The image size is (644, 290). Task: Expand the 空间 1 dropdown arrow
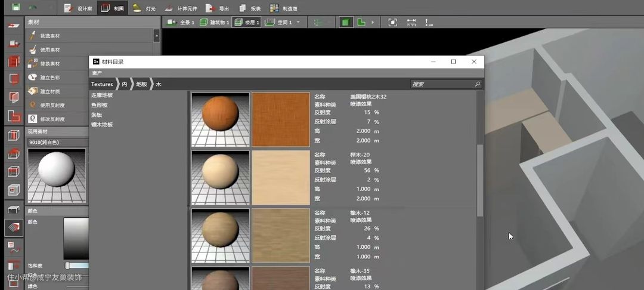(298, 22)
